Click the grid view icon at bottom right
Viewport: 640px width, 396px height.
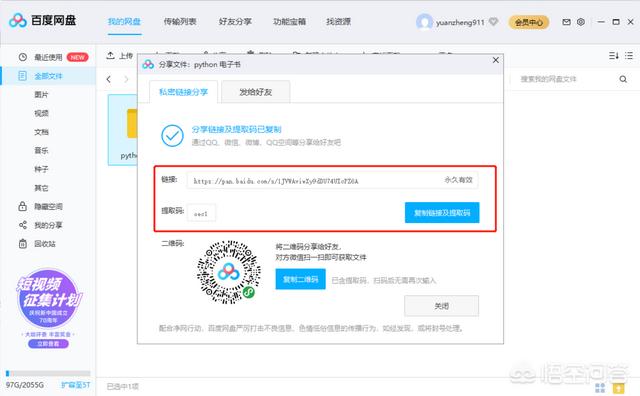pyautogui.click(x=600, y=387)
